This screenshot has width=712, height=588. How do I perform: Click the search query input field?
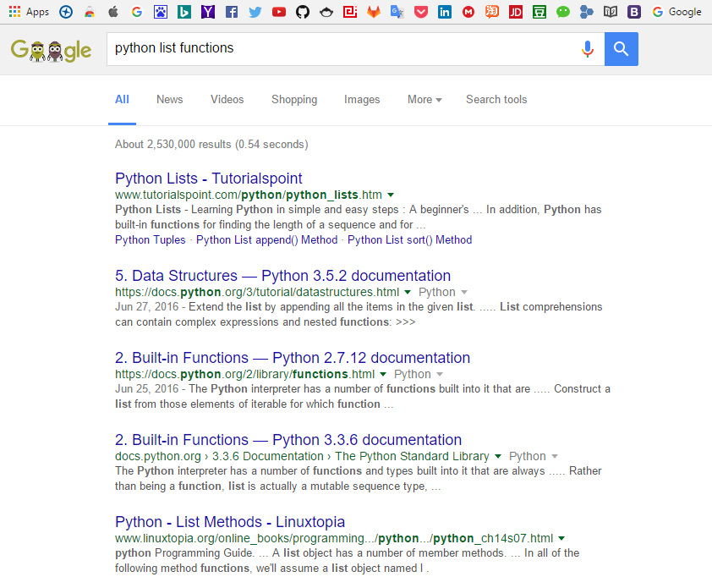338,49
